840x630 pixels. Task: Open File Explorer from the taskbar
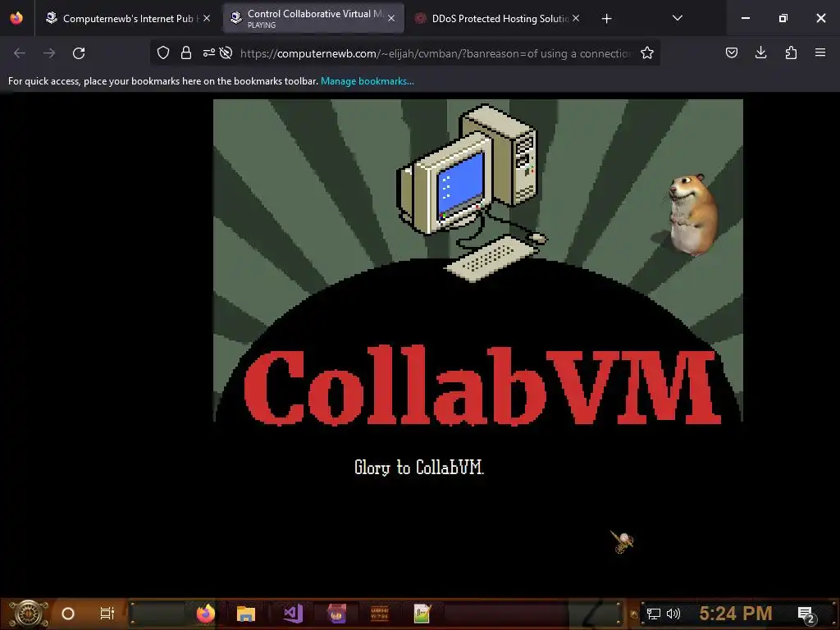(x=246, y=614)
